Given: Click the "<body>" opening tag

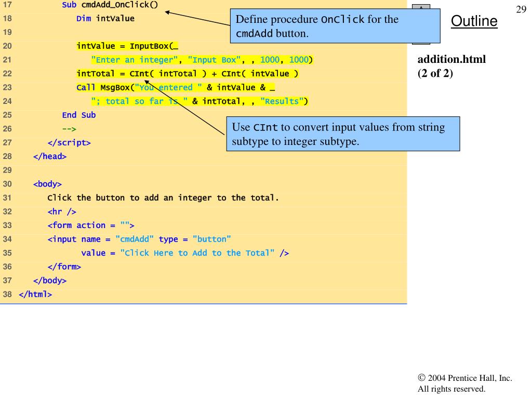Looking at the screenshot, I should click(47, 184).
